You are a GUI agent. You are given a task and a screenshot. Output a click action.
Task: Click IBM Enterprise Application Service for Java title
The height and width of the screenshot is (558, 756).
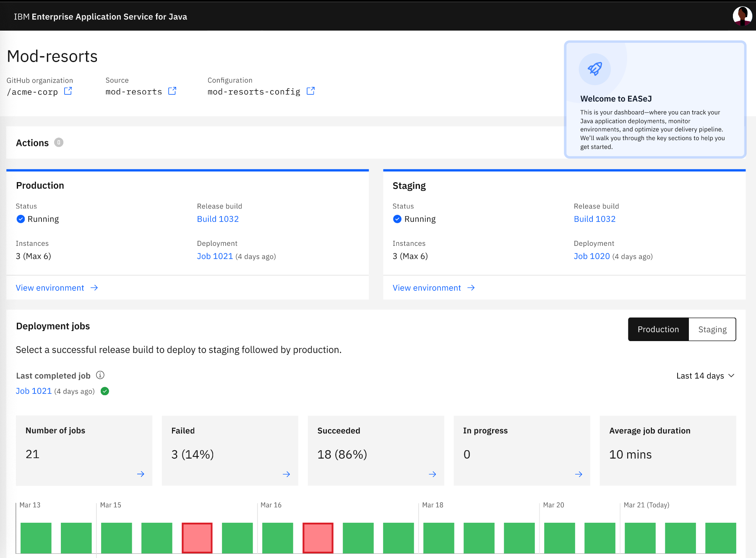tap(100, 17)
